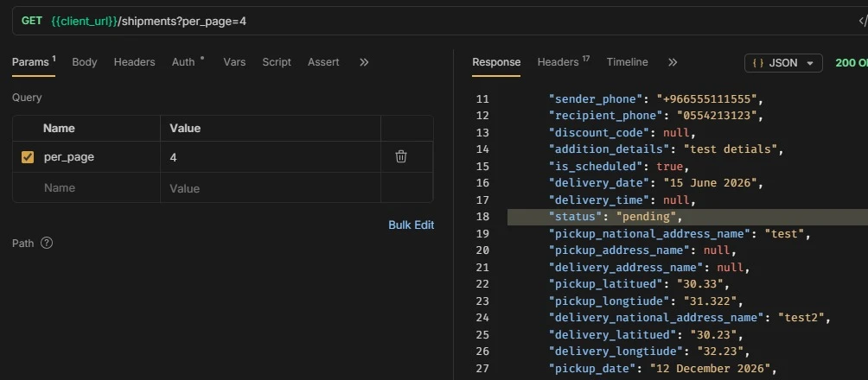868x380 pixels.
Task: Click the request URL field
Action: coord(451,21)
